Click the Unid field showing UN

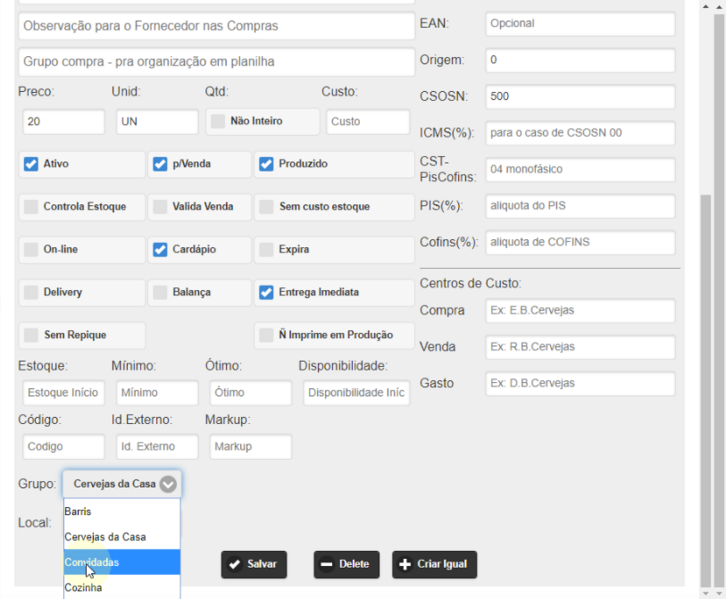(x=157, y=122)
